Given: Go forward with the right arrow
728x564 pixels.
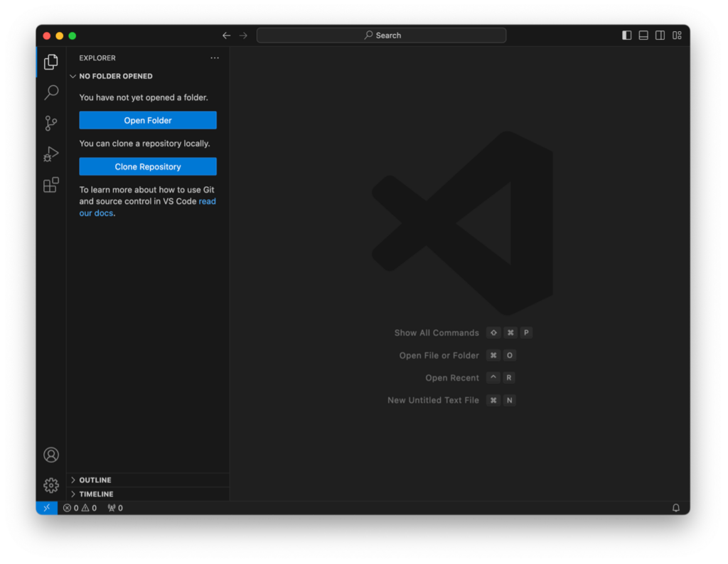Looking at the screenshot, I should pos(243,36).
